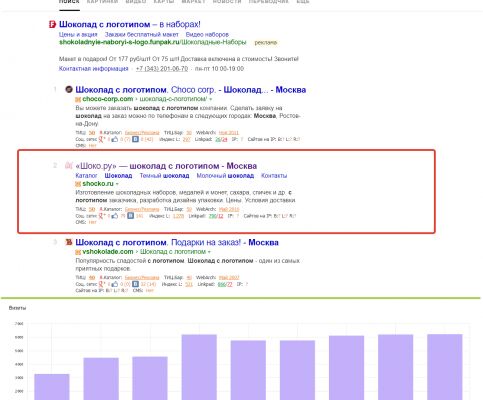Open the shokoladnyie-naboryi-s-logo.funpak.ru URL
Screen dimensions: 483x400
click(153, 42)
